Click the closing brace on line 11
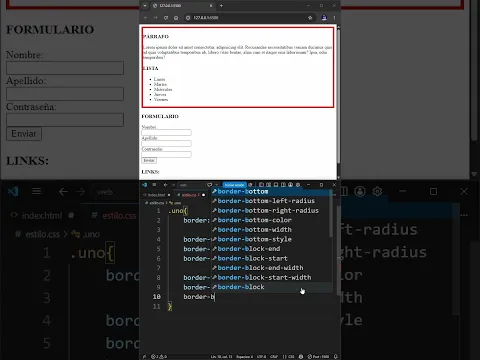This screenshot has height=360, width=480. [170, 306]
